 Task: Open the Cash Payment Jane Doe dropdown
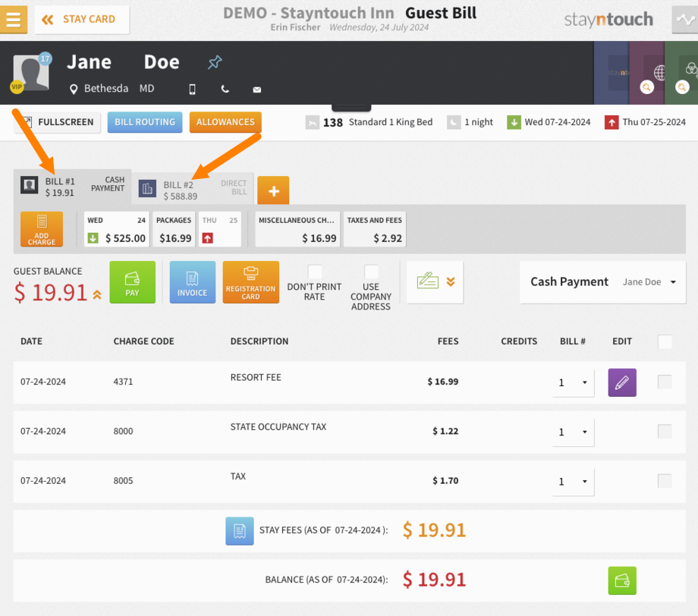(602, 282)
